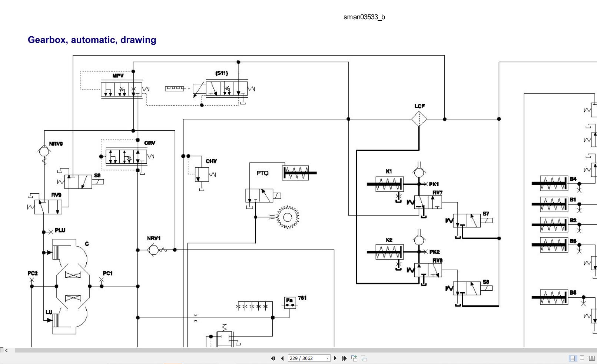The width and height of the screenshot is (597, 364).
Task: Click the go to previous view icon
Action: tap(354, 358)
